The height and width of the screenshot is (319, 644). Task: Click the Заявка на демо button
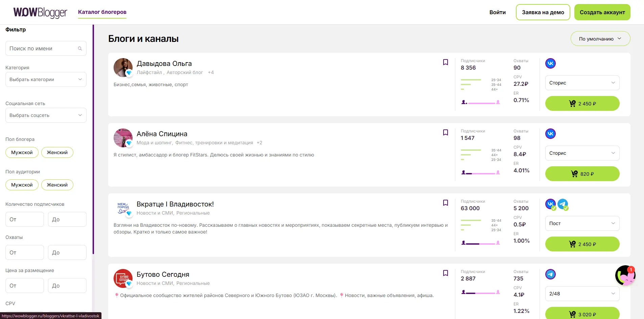543,13
